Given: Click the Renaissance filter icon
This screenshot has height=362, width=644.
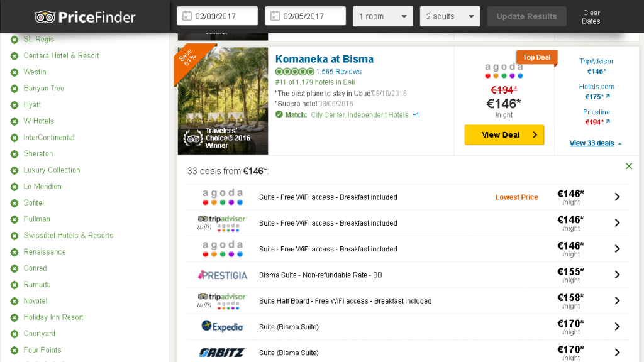Looking at the screenshot, I should (x=14, y=253).
